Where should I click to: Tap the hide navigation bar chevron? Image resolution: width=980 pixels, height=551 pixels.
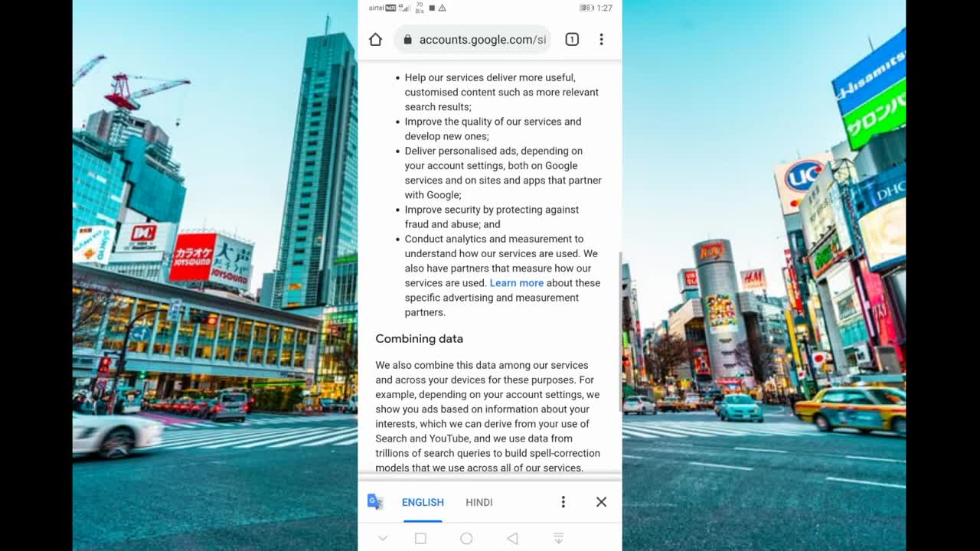(383, 539)
